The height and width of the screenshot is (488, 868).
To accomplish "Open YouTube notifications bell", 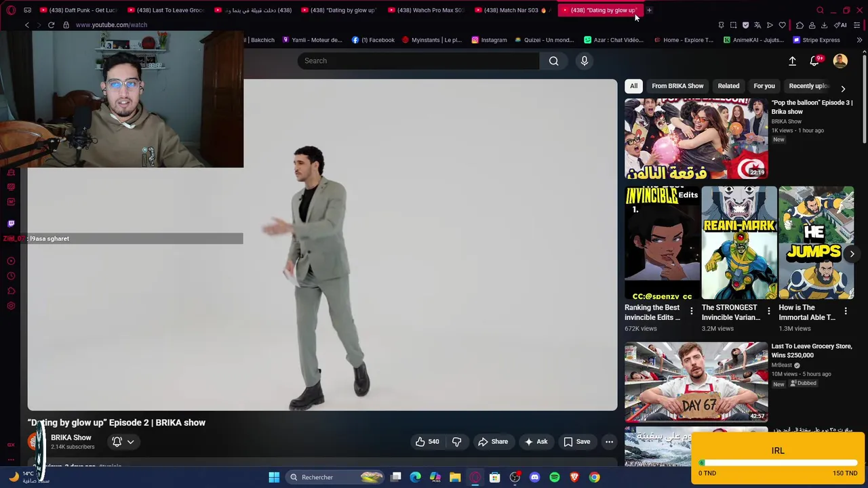I will [x=815, y=61].
